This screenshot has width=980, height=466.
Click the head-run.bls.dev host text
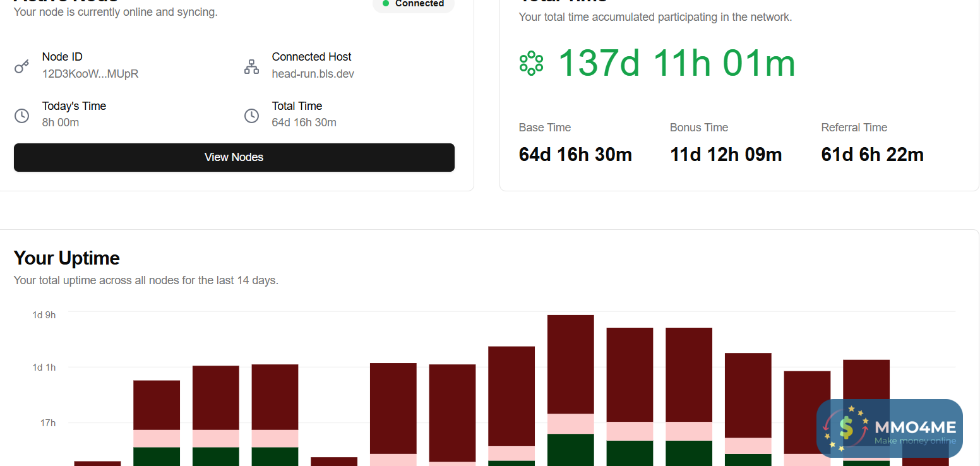(x=313, y=74)
